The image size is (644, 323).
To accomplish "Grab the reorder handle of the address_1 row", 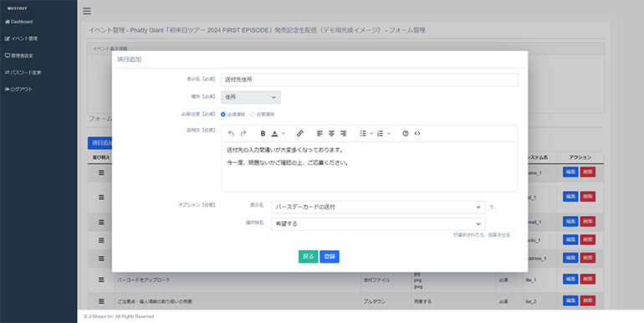I will point(101,259).
